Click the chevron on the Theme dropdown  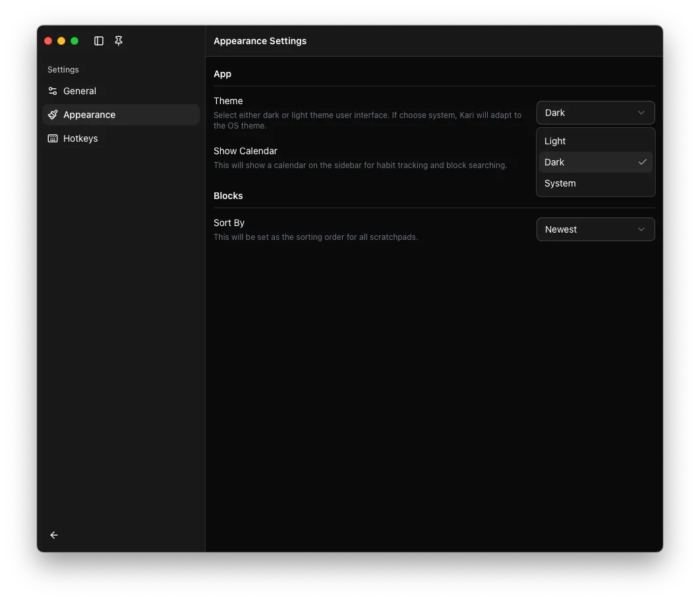641,113
